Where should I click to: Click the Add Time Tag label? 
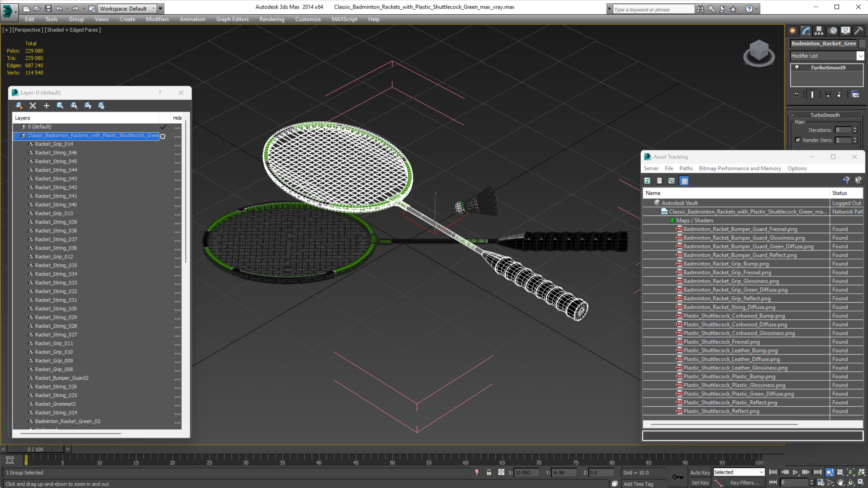coord(638,484)
